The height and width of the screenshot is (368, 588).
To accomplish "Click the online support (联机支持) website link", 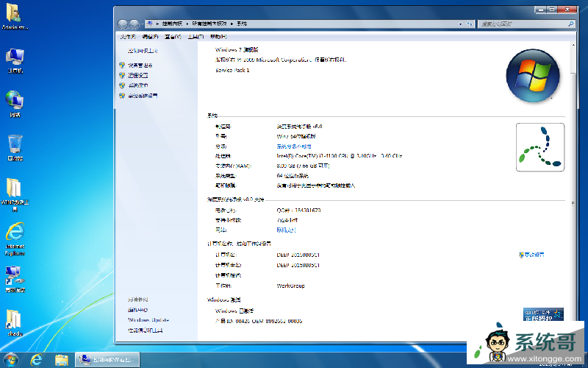I will pyautogui.click(x=287, y=230).
